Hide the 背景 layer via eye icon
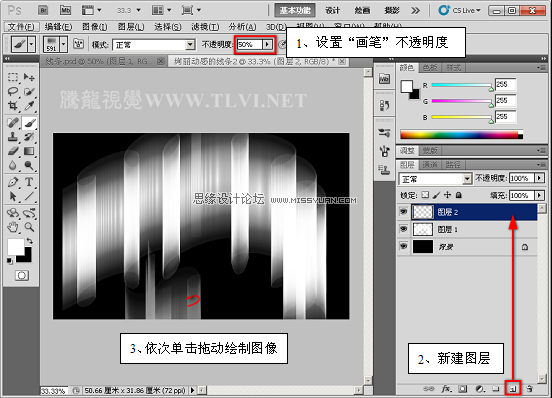This screenshot has width=552, height=398. [x=403, y=246]
